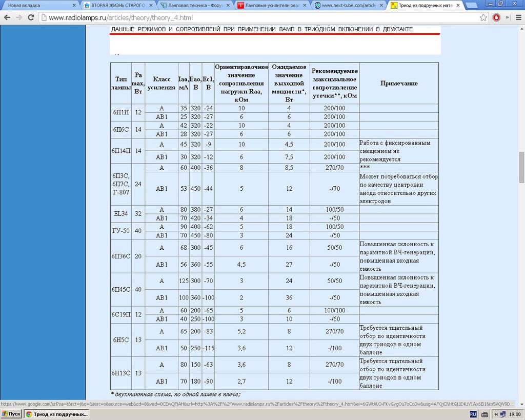Image resolution: width=525 pixels, height=420 pixels.
Task: Open the Пуск start menu
Action: (11, 414)
